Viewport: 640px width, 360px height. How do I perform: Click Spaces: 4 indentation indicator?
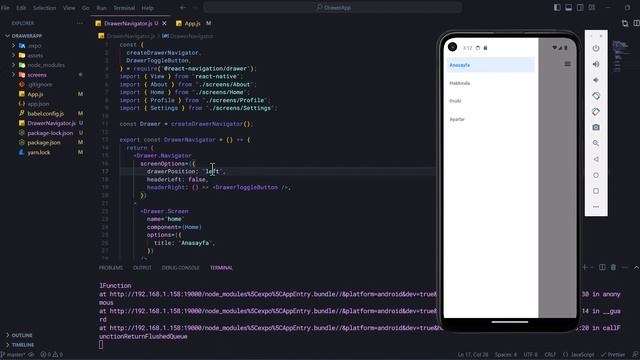506,355
